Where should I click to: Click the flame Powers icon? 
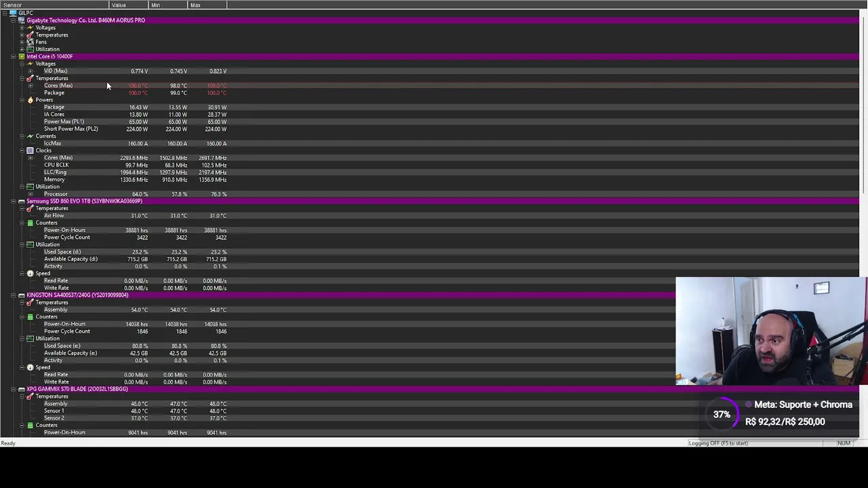30,100
